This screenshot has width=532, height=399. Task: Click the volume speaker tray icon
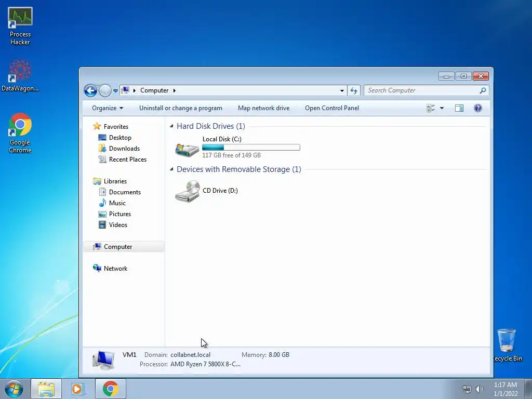(480, 389)
